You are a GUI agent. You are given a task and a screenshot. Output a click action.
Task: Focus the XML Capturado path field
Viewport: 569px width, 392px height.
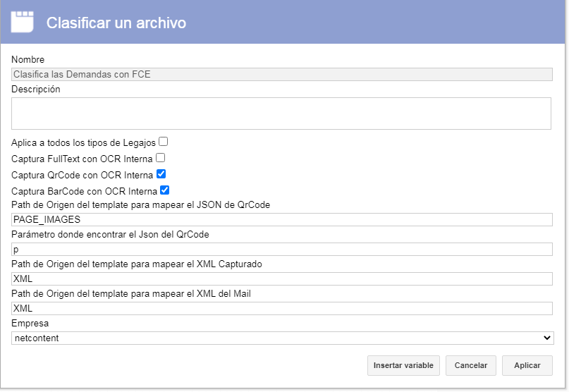pyautogui.click(x=282, y=278)
